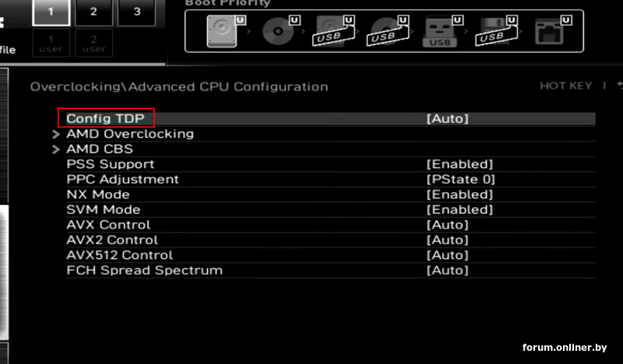The height and width of the screenshot is (364, 623).
Task: Switch to profile 3 tab
Action: (137, 12)
